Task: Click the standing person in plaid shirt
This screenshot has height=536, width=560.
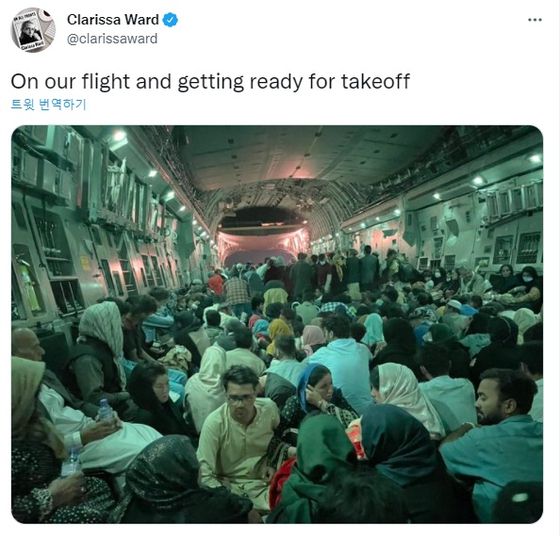Action: (236, 292)
